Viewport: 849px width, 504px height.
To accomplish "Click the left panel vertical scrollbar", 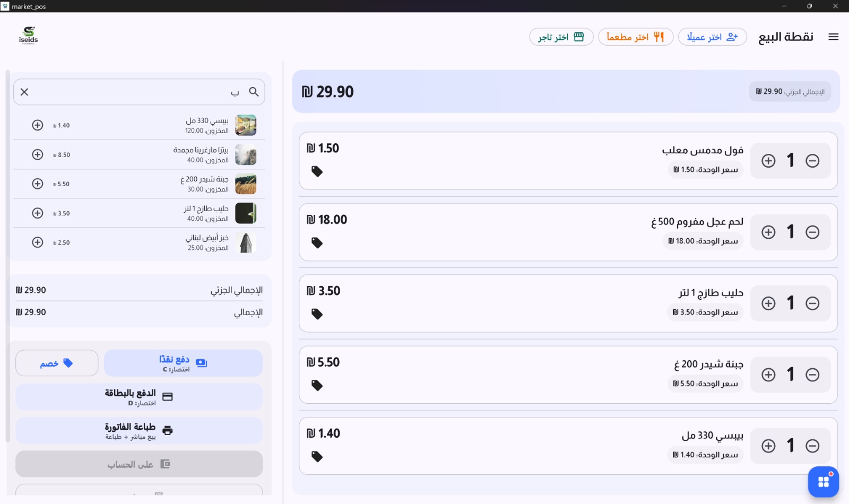I will 7,256.
